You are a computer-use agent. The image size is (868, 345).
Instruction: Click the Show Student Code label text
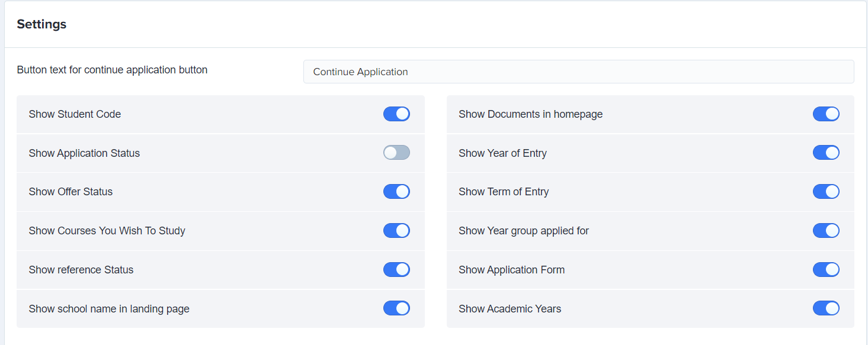[x=75, y=114]
